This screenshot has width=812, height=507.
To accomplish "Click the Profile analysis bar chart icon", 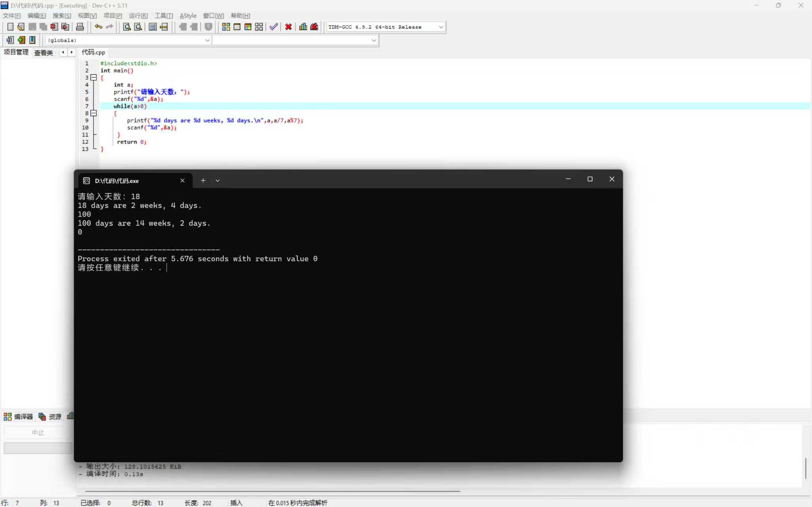I will click(x=303, y=27).
